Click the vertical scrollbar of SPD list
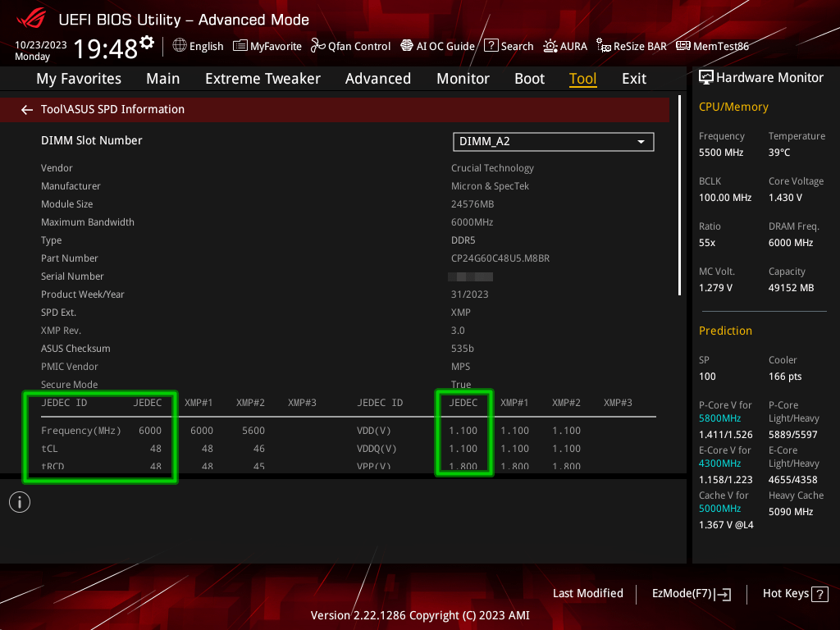The image size is (840, 630). click(x=679, y=195)
